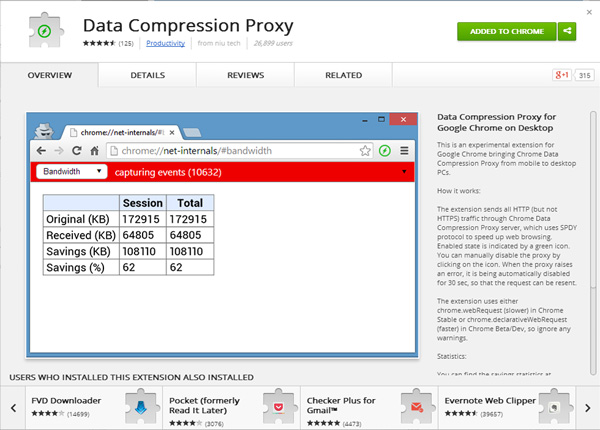Click the home icon in the screenshot browser
This screenshot has width=600, height=430.
coord(95,151)
